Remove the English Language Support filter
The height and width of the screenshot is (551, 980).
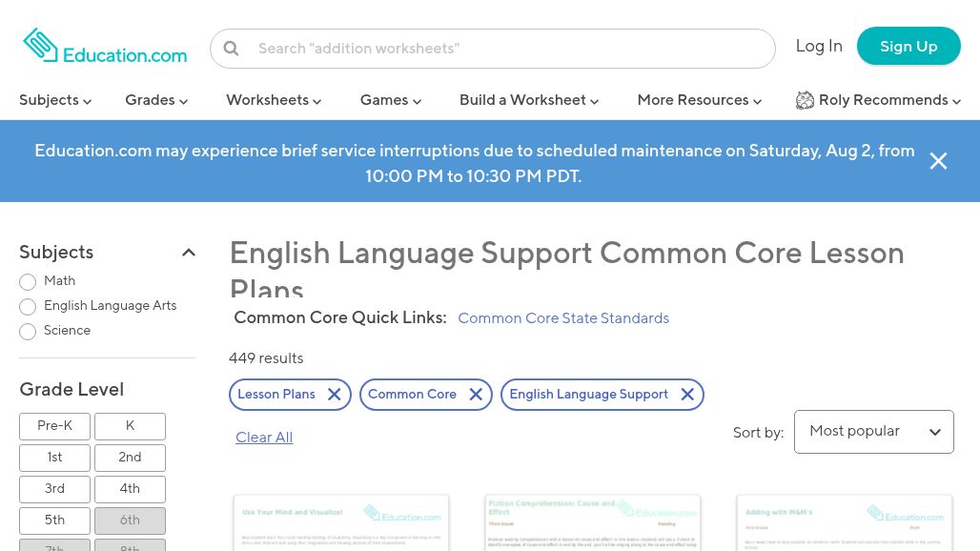tap(687, 395)
